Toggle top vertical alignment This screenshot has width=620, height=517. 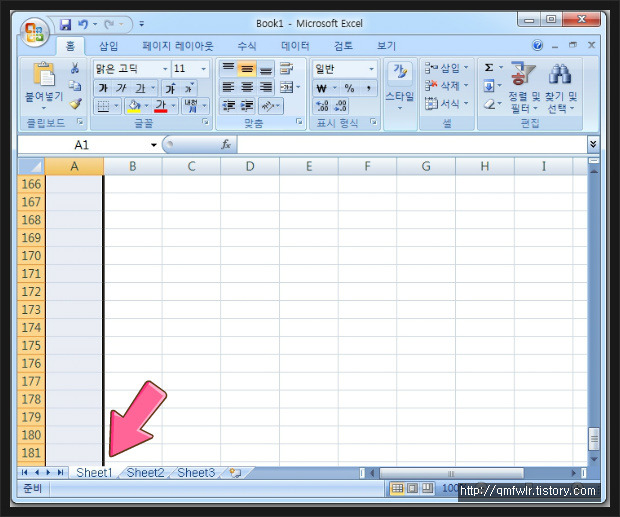point(228,68)
